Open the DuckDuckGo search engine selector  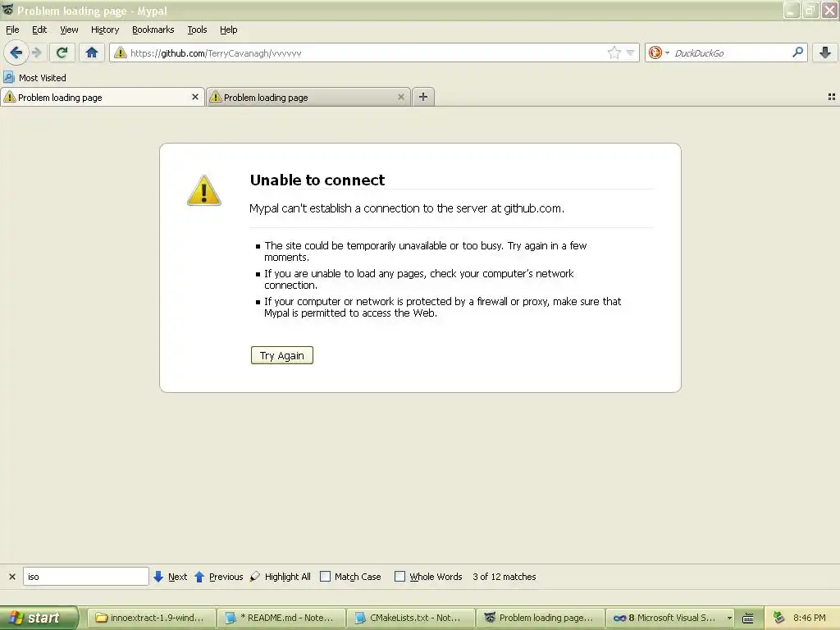point(659,52)
